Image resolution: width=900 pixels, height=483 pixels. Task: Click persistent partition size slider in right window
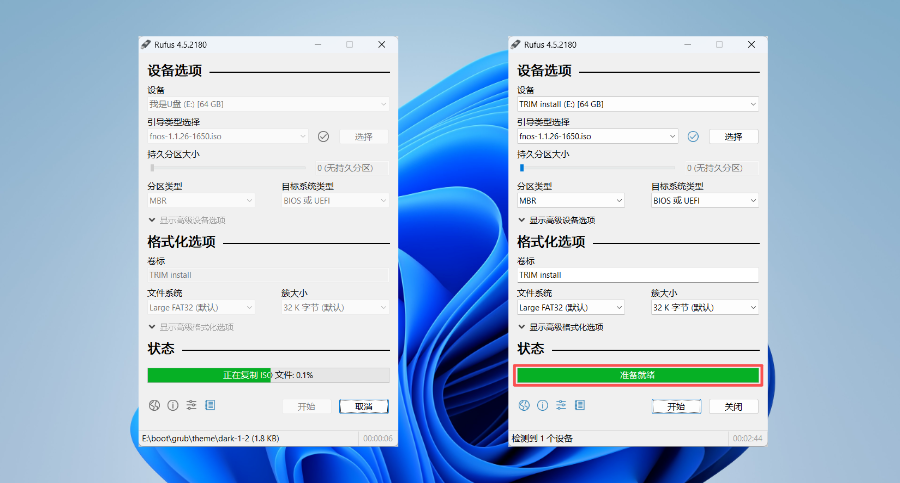596,168
